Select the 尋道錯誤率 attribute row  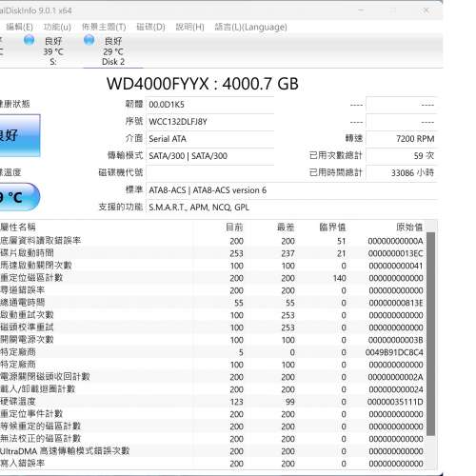(212, 290)
